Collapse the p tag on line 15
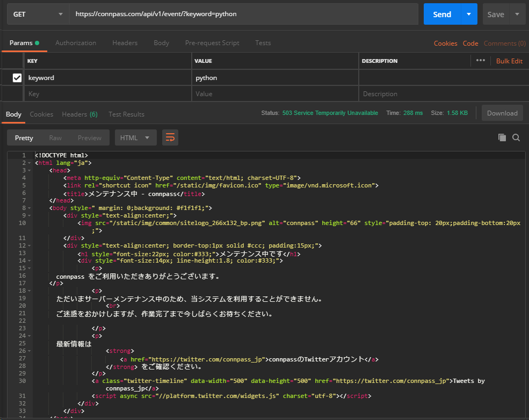529x420 pixels. tap(30, 268)
